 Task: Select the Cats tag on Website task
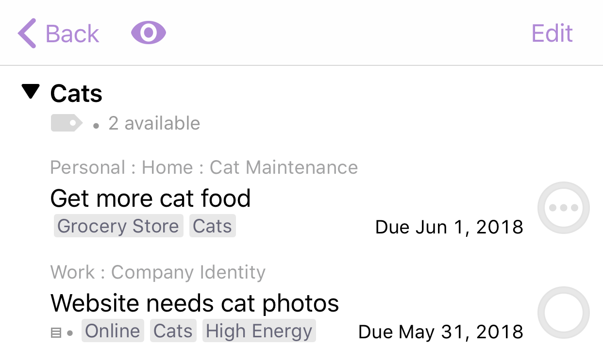(x=173, y=331)
